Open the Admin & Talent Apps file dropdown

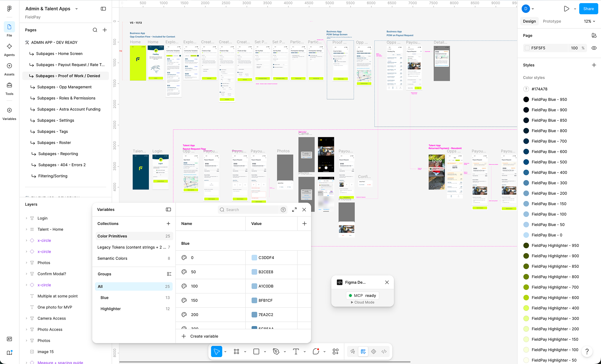(x=77, y=9)
